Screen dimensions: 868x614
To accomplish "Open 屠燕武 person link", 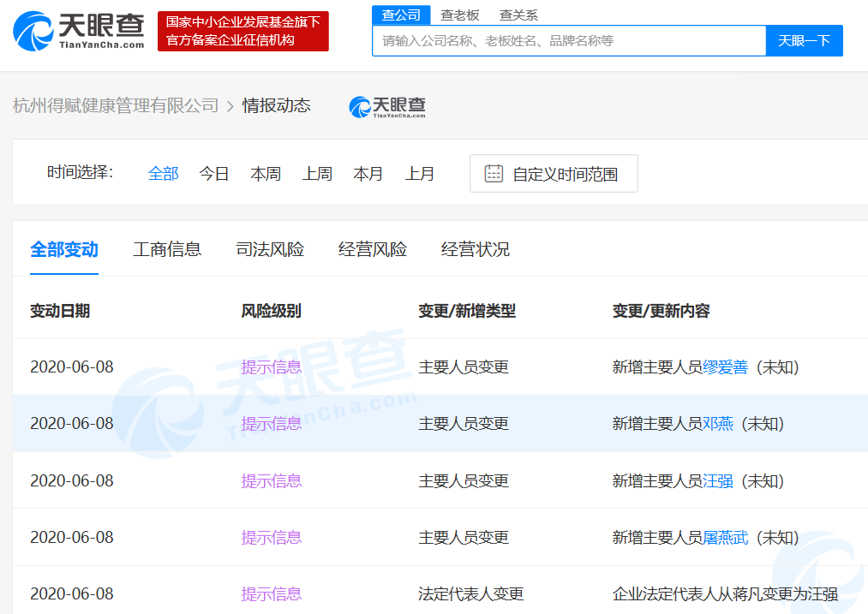I will [x=725, y=538].
